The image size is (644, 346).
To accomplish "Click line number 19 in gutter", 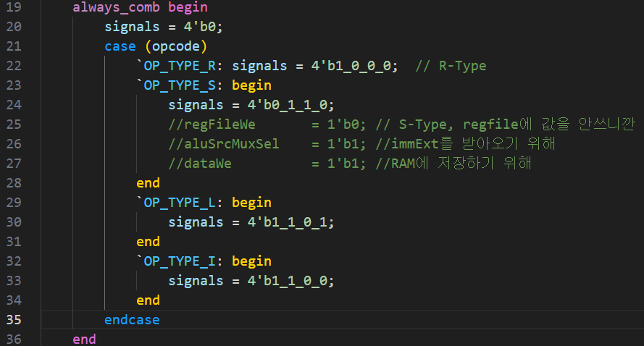I will [x=14, y=7].
